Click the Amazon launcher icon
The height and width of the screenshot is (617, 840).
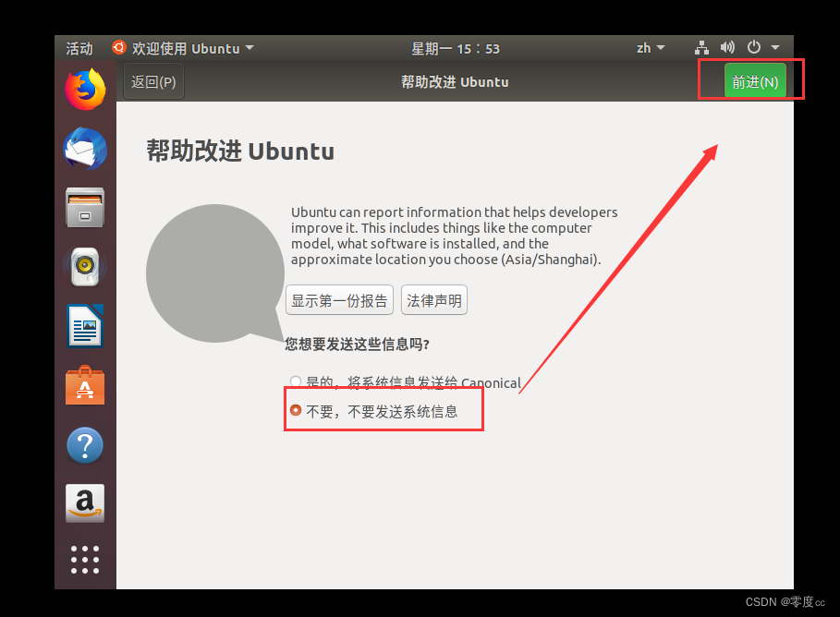click(84, 503)
